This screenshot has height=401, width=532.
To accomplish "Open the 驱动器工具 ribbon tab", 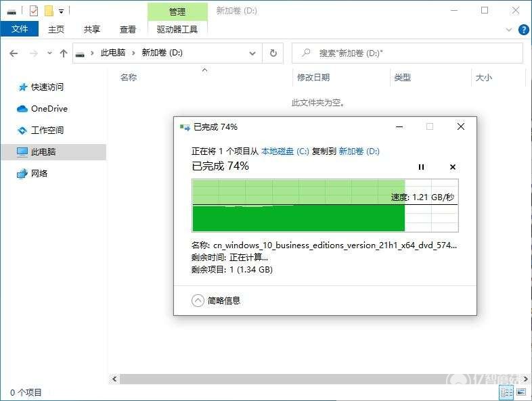I will [177, 30].
